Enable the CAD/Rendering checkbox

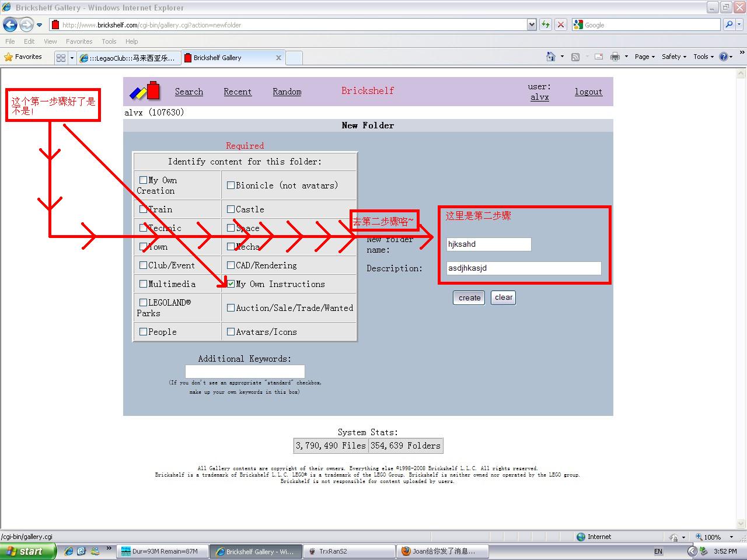click(231, 265)
